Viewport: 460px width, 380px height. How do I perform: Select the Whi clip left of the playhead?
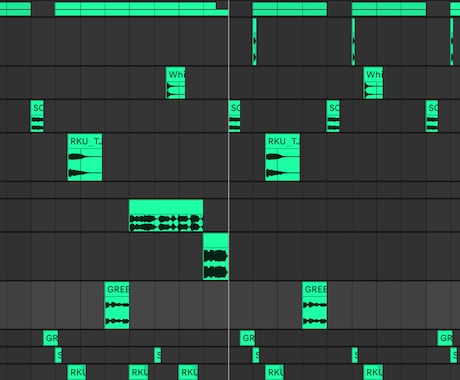(176, 83)
